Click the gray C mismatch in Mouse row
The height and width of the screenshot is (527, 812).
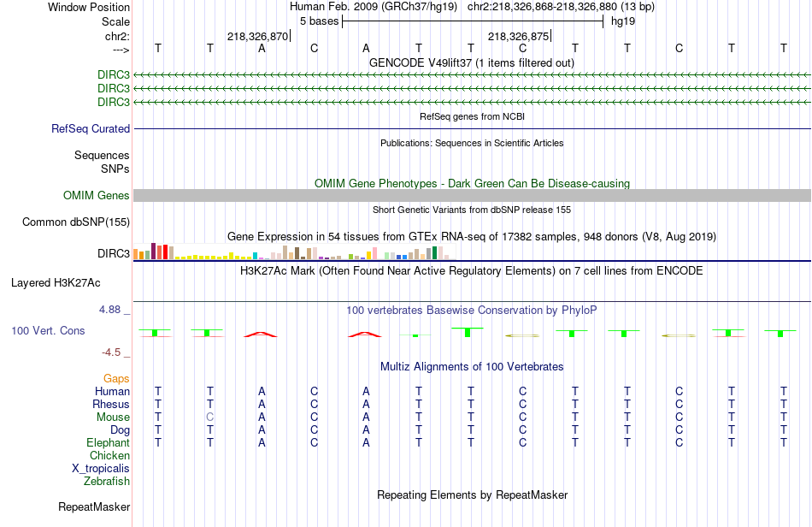[x=209, y=417]
